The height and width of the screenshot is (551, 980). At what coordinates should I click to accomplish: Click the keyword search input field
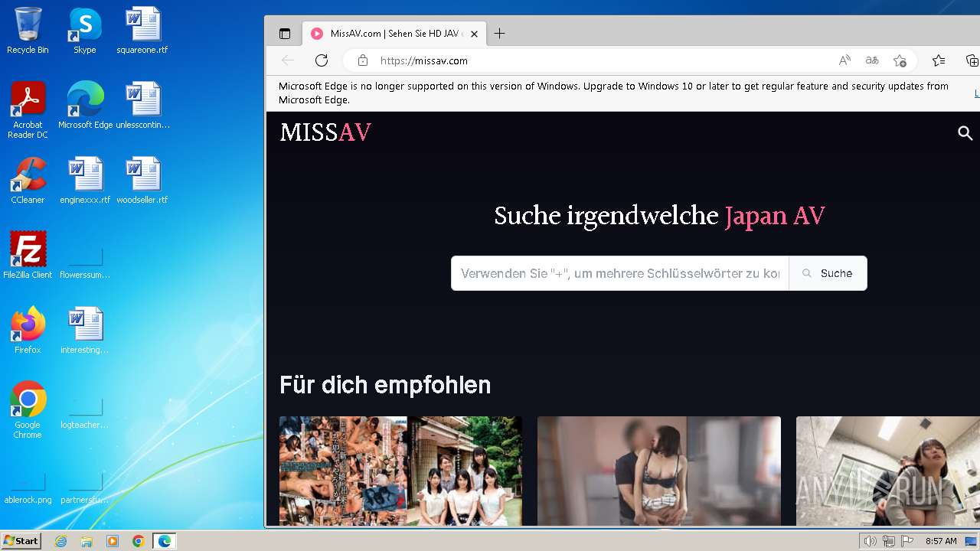click(620, 273)
